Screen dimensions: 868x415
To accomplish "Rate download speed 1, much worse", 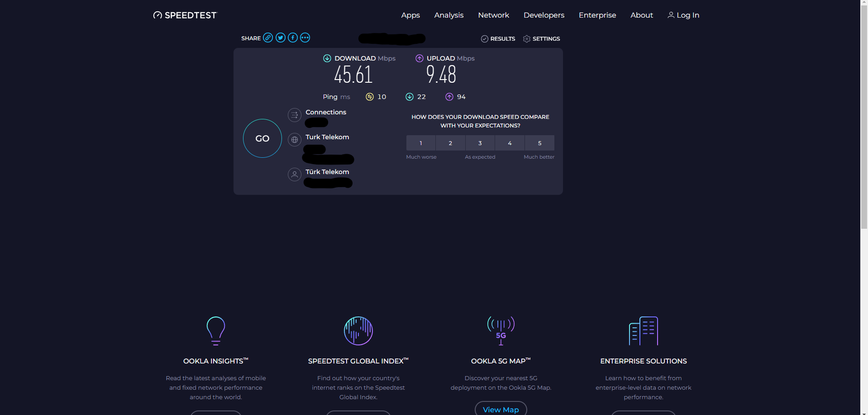I will tap(421, 143).
